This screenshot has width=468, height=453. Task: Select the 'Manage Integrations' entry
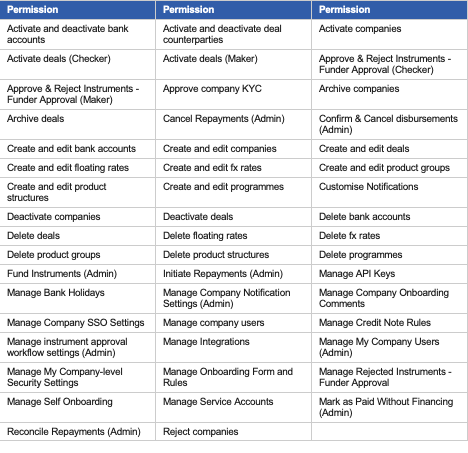pyautogui.click(x=206, y=342)
